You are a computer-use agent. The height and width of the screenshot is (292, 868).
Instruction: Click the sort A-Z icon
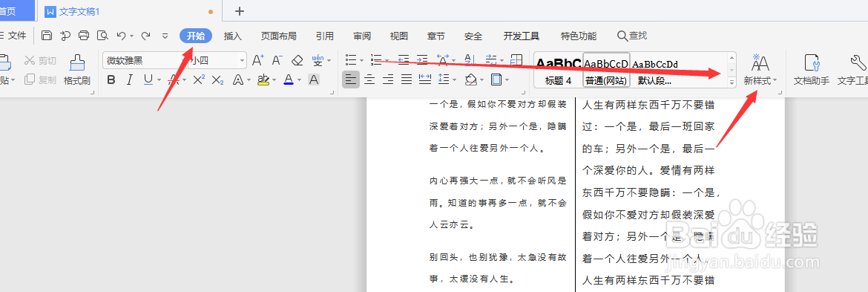point(470,60)
